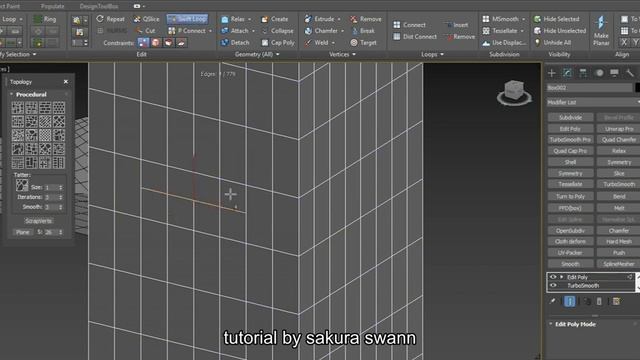Image resolution: width=640 pixels, height=360 pixels.
Task: Click the Hide Unselected icon
Action: (x=538, y=31)
